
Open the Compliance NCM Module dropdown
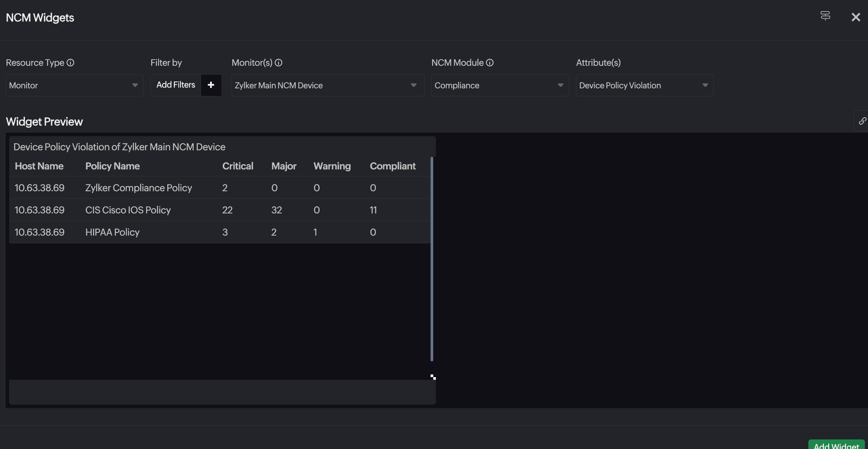(499, 85)
